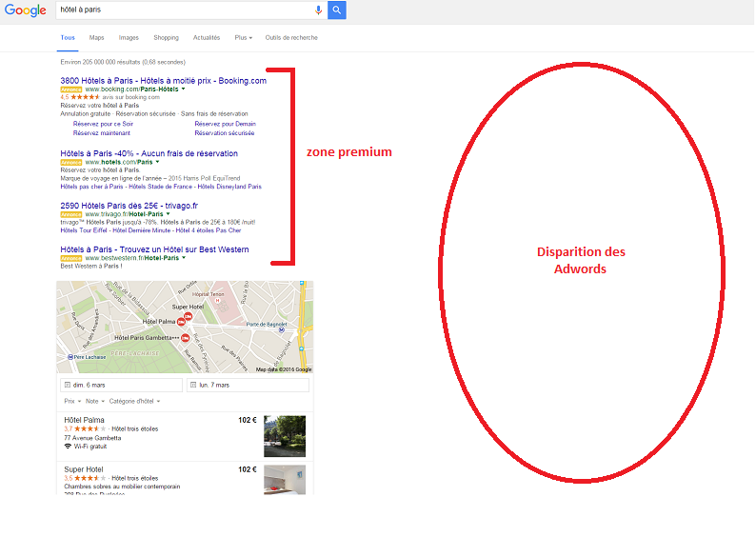Click the Hôtel Palma photo thumbnail

pyautogui.click(x=285, y=436)
